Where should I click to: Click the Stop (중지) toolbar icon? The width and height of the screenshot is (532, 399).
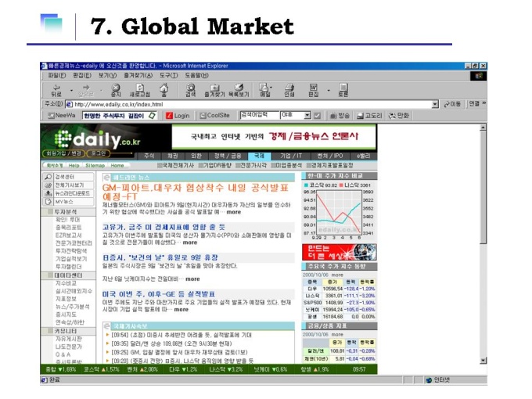point(116,90)
